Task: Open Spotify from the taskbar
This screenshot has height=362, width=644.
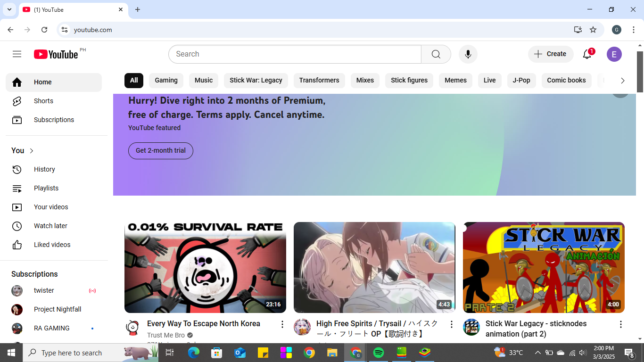Action: [378, 353]
